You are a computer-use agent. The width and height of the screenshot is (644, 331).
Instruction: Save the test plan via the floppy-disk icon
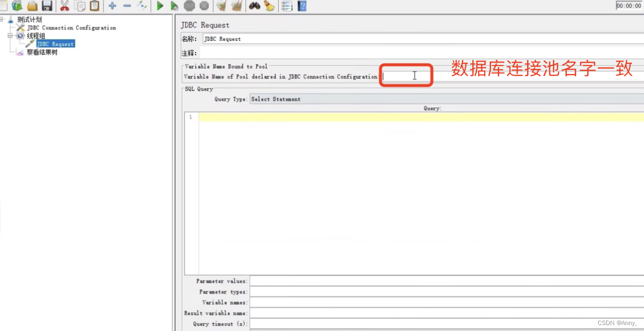(47, 6)
